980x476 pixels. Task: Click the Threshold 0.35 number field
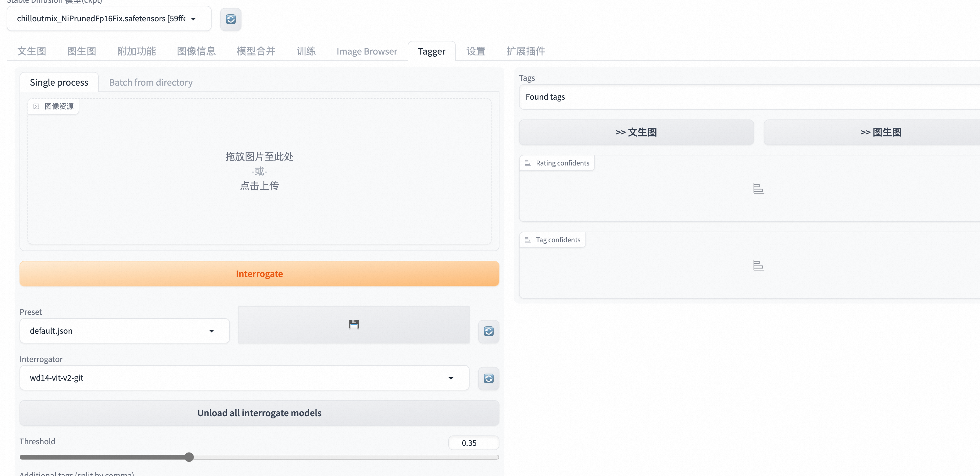pos(473,443)
